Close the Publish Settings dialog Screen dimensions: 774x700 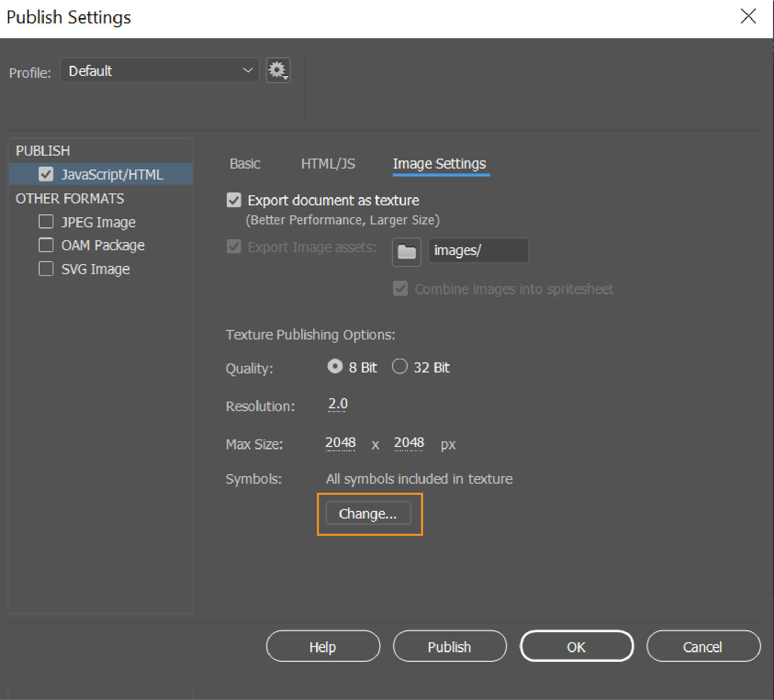tap(748, 16)
